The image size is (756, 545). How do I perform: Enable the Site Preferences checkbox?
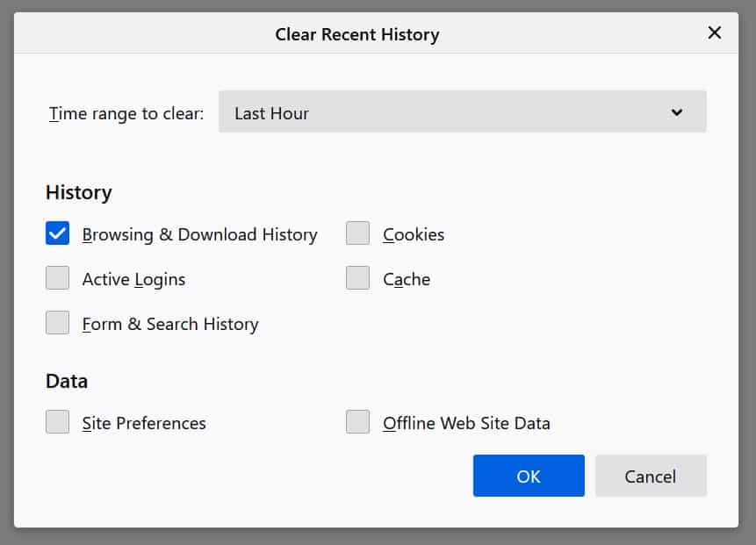point(57,422)
